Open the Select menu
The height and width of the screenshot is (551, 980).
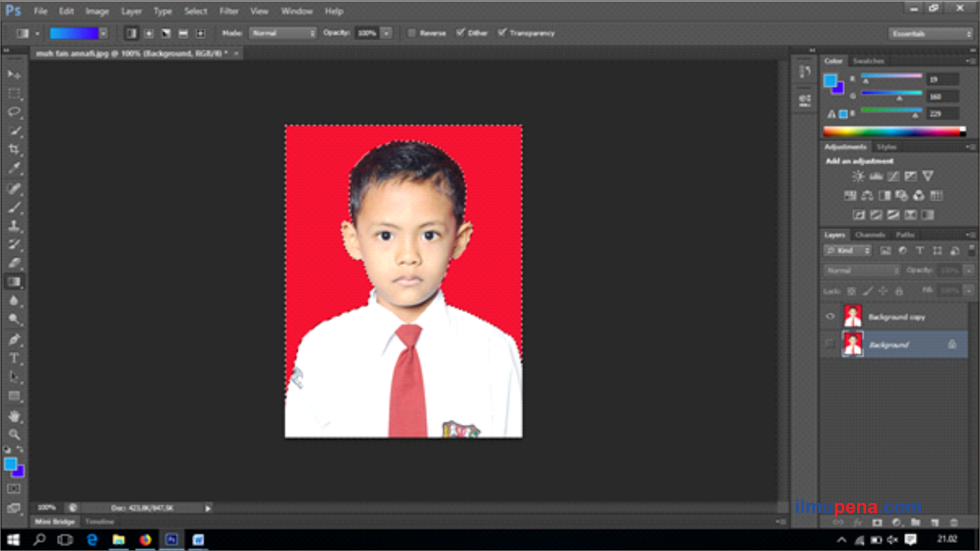(x=196, y=11)
